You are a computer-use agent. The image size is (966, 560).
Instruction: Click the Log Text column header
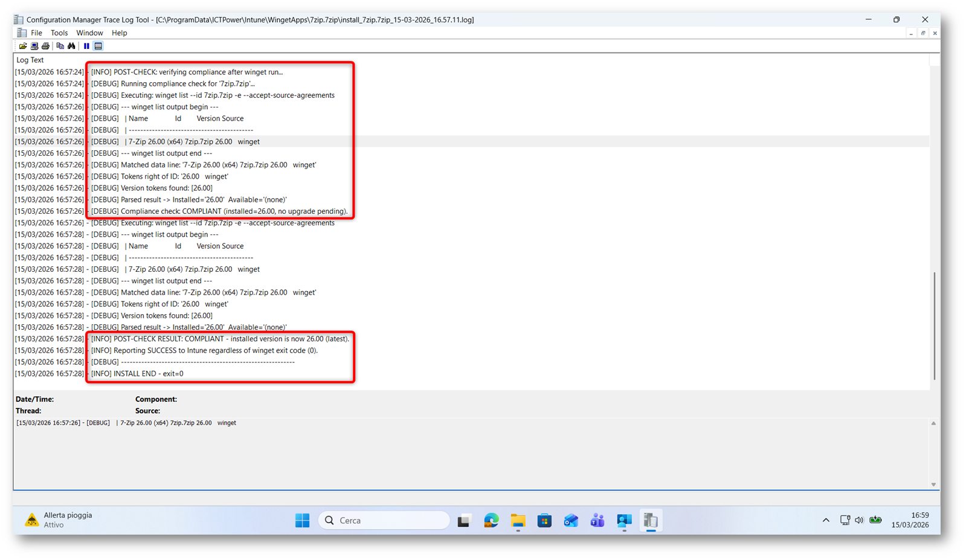[30, 60]
